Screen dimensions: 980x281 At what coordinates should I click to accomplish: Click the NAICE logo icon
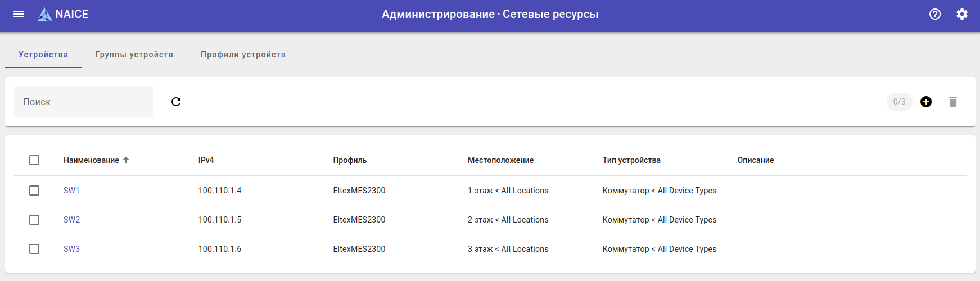(44, 15)
